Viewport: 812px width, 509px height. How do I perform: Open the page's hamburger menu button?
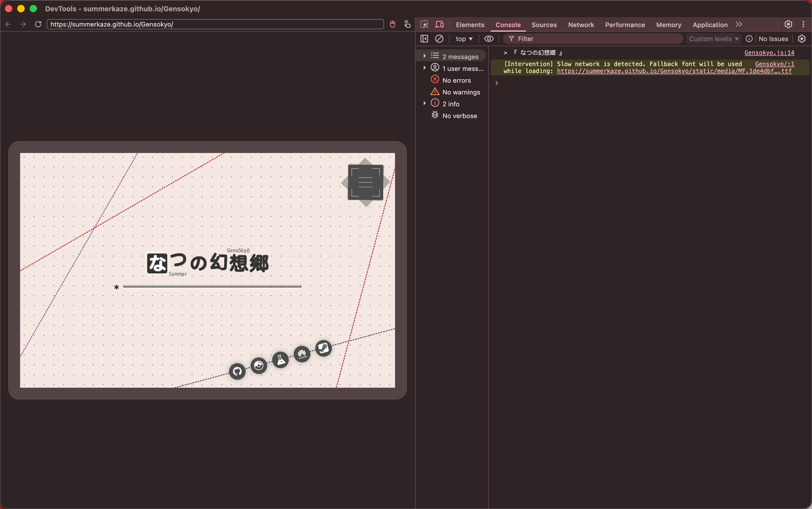365,182
